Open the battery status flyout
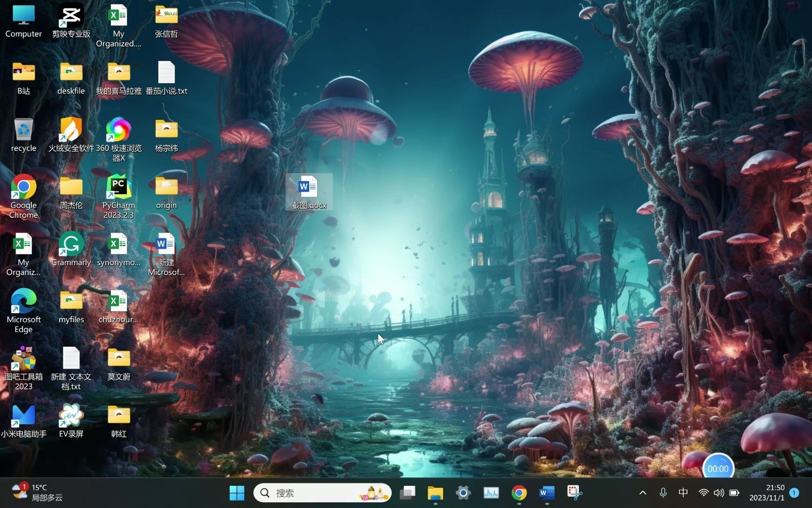This screenshot has width=812, height=508. [x=734, y=493]
